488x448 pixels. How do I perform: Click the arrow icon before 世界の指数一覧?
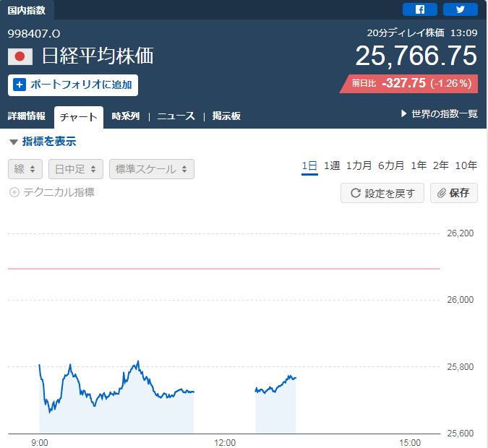[404, 114]
